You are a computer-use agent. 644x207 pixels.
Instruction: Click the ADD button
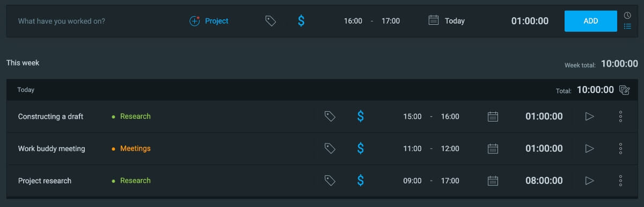(591, 21)
